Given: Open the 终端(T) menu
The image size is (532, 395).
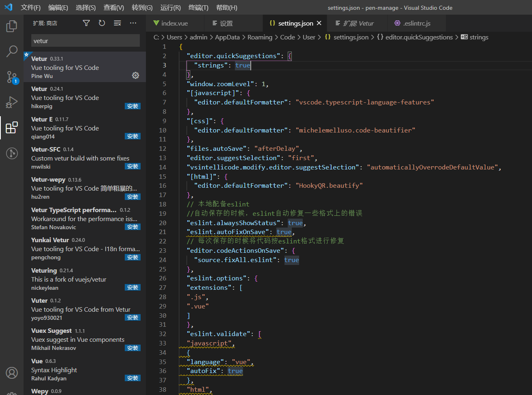Looking at the screenshot, I should [x=199, y=8].
